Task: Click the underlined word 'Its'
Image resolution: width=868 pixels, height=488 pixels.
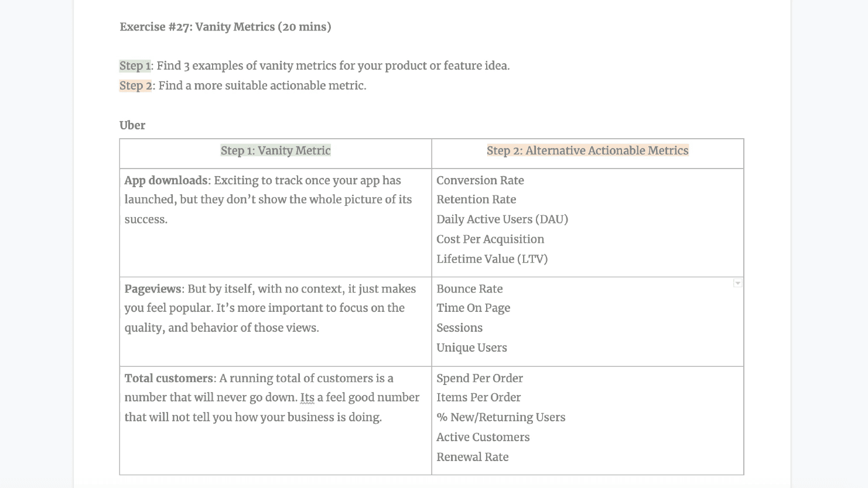Action: [x=307, y=397]
